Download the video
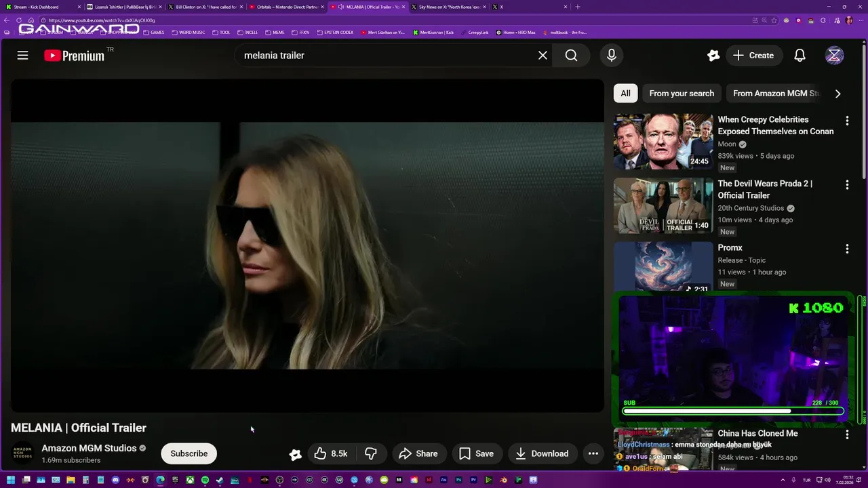Screen dimensions: 868x488 [x=542, y=453]
